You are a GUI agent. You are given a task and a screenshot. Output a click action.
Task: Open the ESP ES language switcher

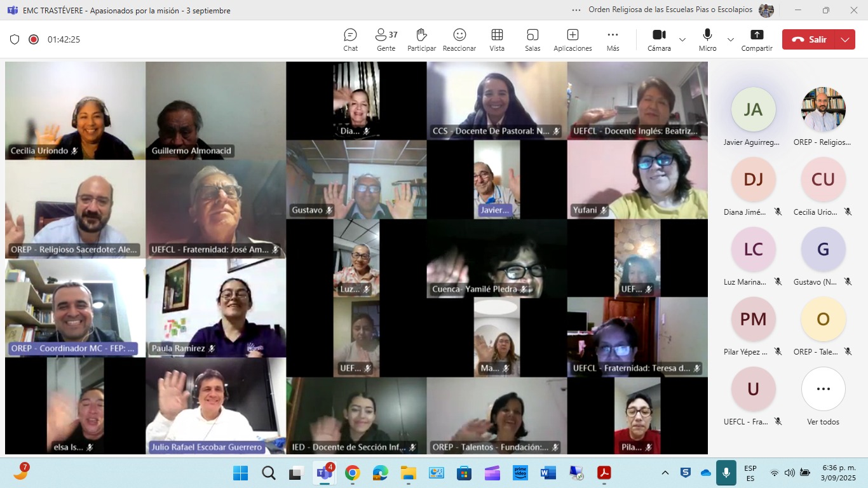click(750, 473)
